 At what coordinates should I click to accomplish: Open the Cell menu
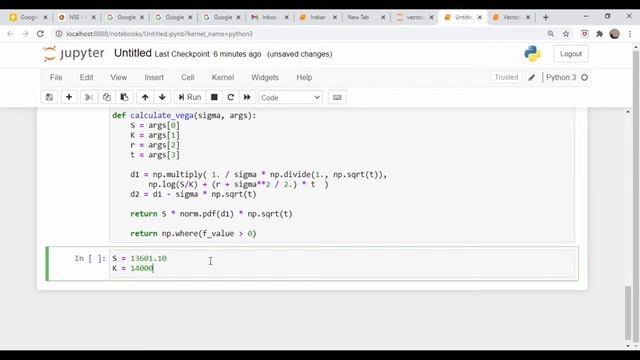pos(188,78)
